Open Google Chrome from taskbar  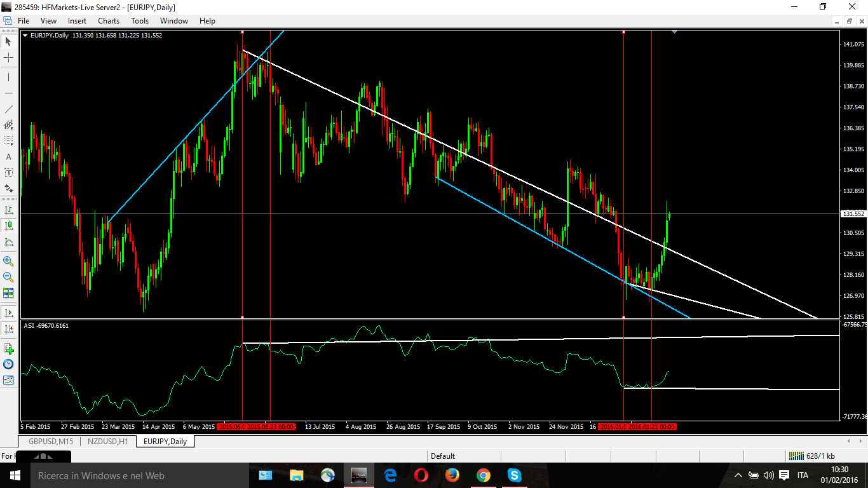pos(484,475)
